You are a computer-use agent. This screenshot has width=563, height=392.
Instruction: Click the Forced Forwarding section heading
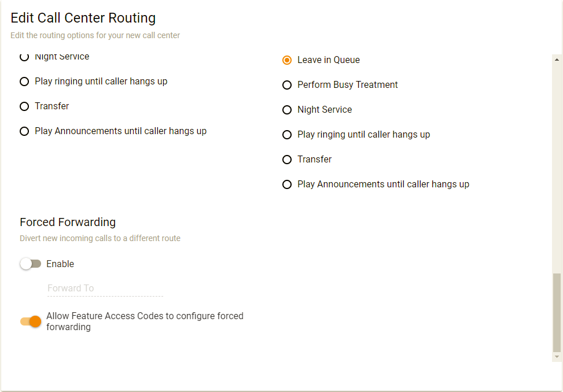coord(68,222)
